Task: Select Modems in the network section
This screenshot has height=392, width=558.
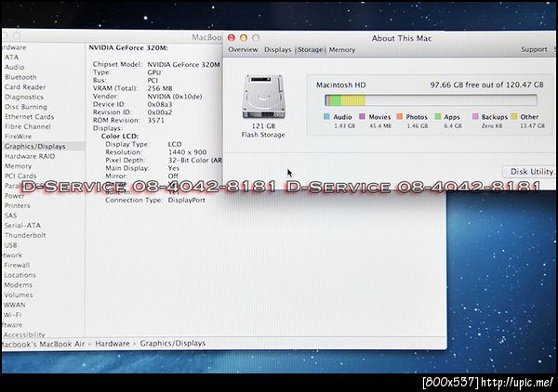Action: pyautogui.click(x=19, y=285)
